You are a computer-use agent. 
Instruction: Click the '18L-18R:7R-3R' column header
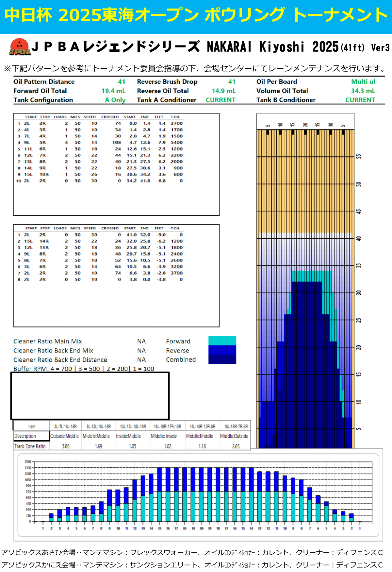tap(236, 426)
